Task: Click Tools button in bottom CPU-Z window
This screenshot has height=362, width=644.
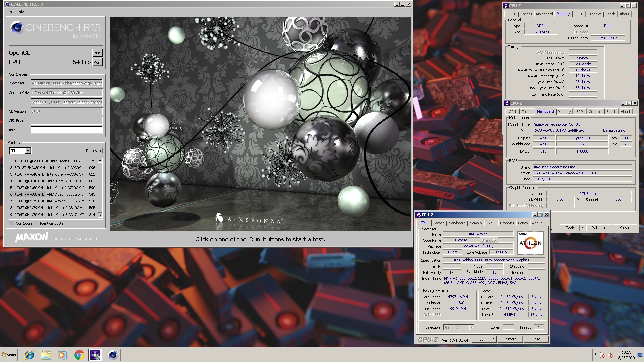Action: point(481,339)
